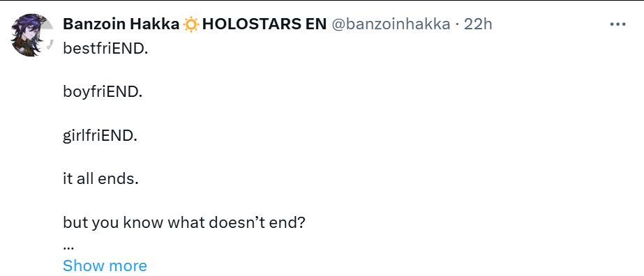Click the sun emoji in display name

coord(190,24)
